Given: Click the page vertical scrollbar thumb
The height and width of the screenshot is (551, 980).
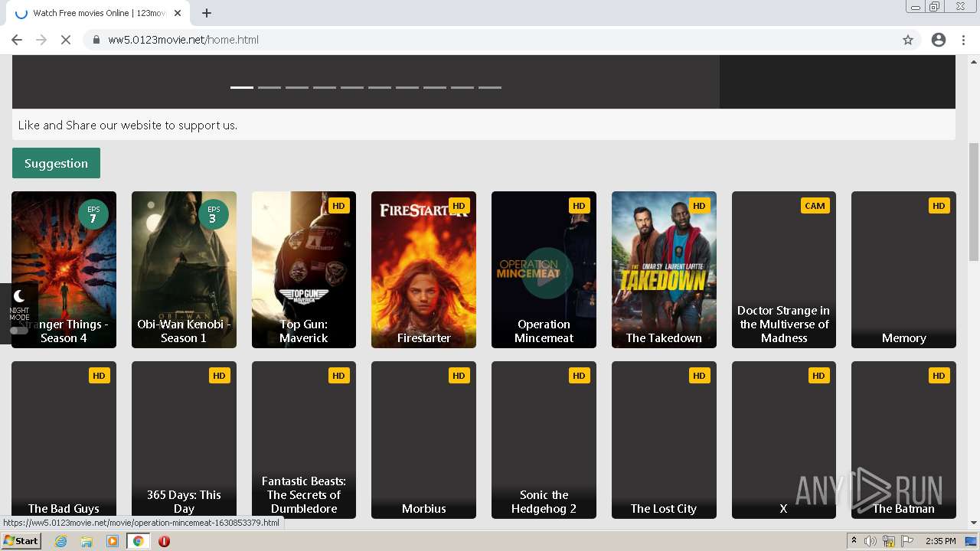Looking at the screenshot, I should click(x=974, y=202).
